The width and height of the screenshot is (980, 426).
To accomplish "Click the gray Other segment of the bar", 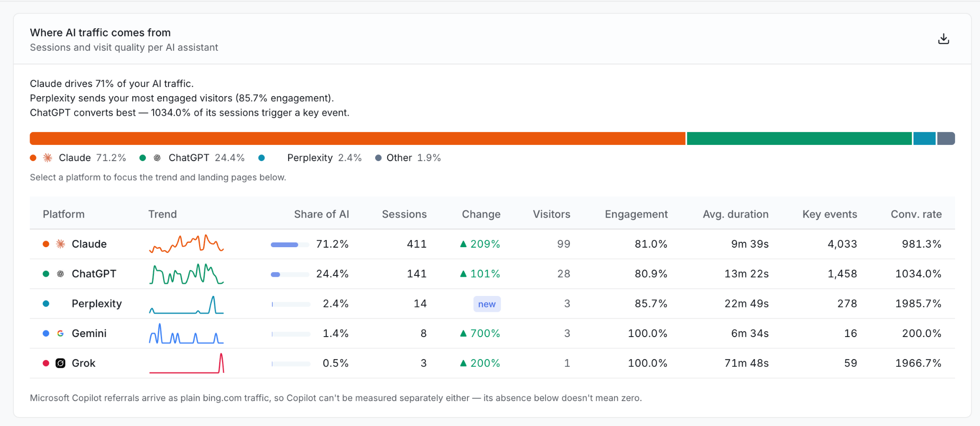I will point(946,139).
